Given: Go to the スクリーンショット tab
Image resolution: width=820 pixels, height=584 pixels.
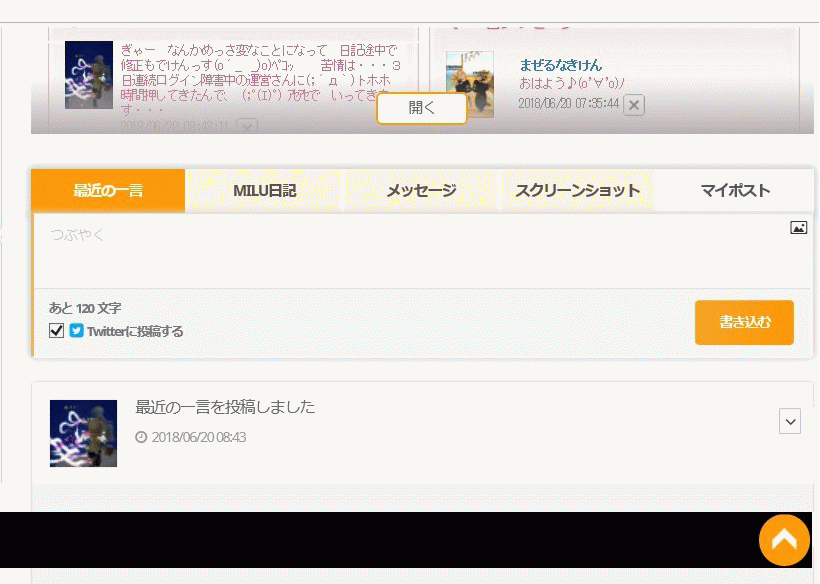Looking at the screenshot, I should (x=577, y=190).
